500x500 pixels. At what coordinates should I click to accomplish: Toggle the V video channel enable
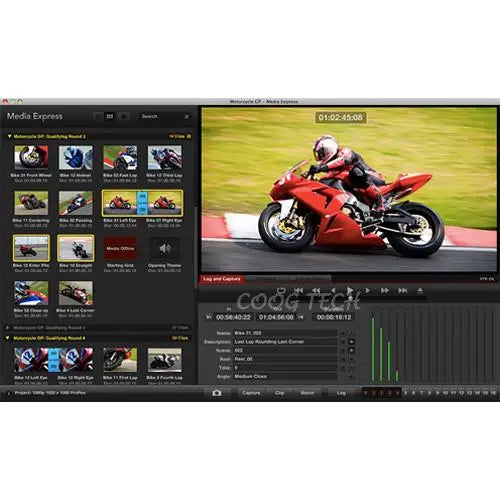pyautogui.click(x=366, y=393)
